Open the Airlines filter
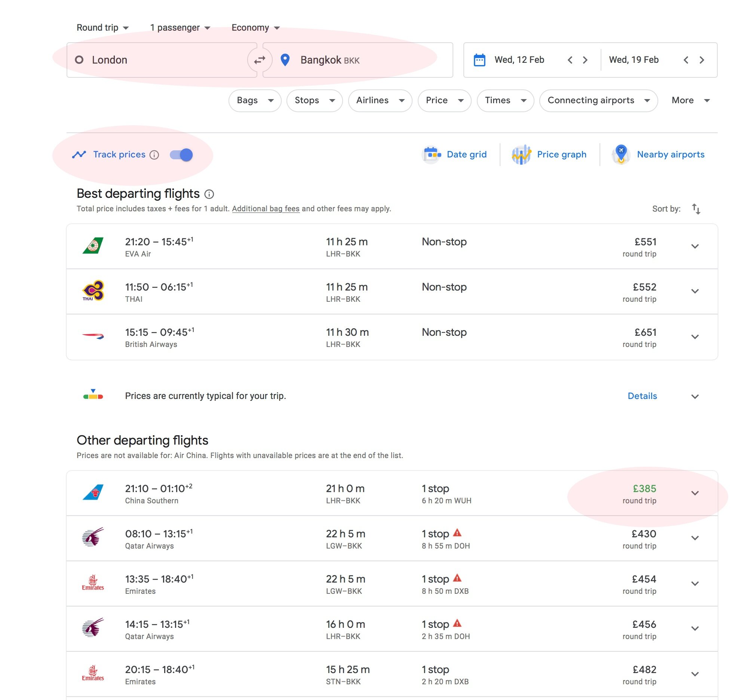Image resolution: width=751 pixels, height=700 pixels. 380,101
